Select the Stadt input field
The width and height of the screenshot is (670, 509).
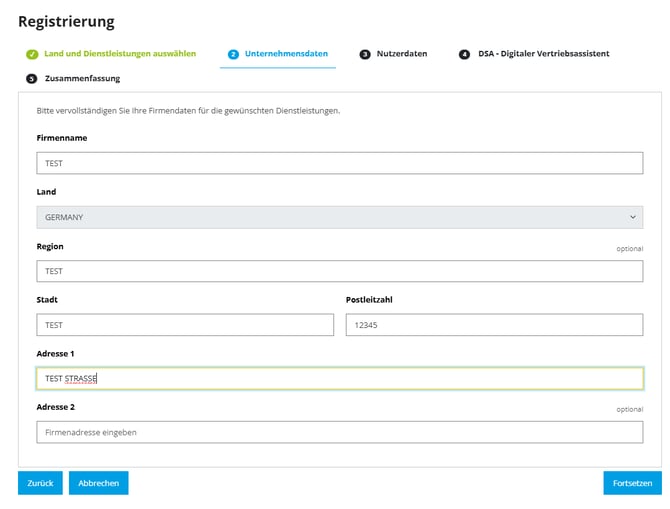pos(185,325)
